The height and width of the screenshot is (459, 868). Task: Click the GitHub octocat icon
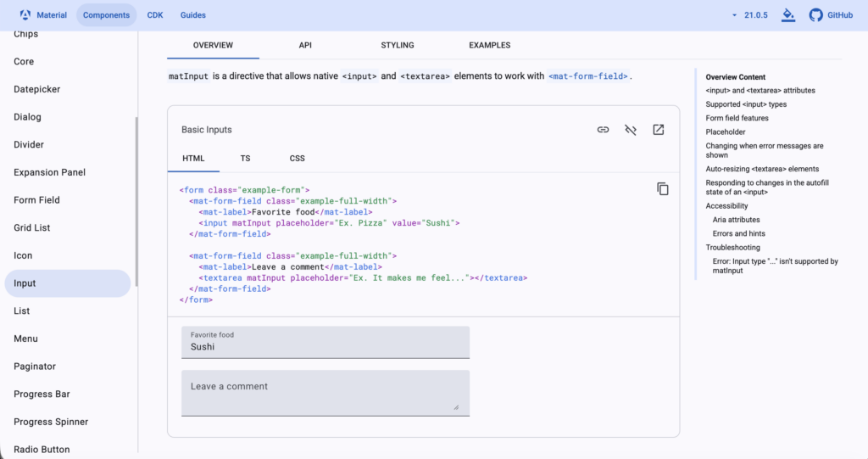click(815, 15)
